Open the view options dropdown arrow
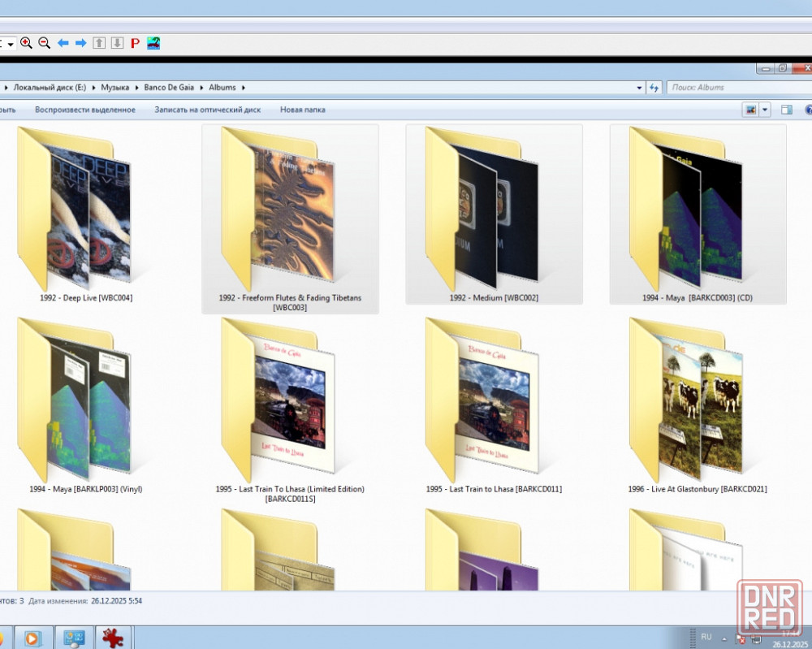Image resolution: width=812 pixels, height=649 pixels. (x=765, y=110)
